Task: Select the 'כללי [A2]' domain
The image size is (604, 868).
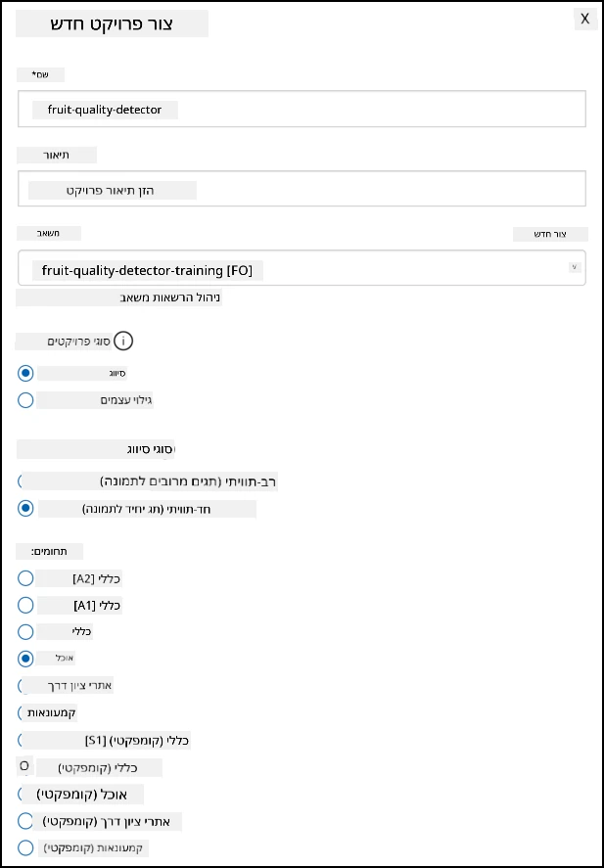Action: (x=25, y=578)
